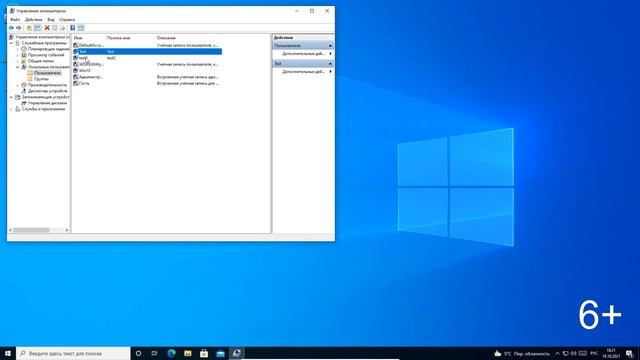Select Планировщик заданий in the tree
The height and width of the screenshot is (360, 640).
click(x=49, y=49)
